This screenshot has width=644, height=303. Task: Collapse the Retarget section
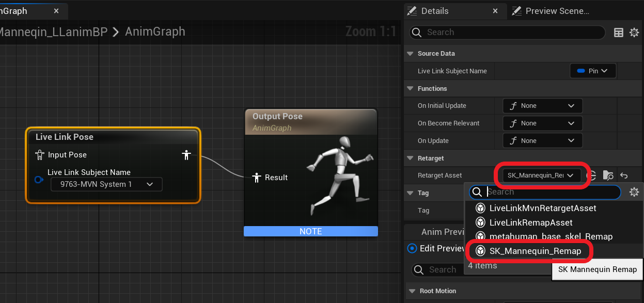tap(410, 158)
